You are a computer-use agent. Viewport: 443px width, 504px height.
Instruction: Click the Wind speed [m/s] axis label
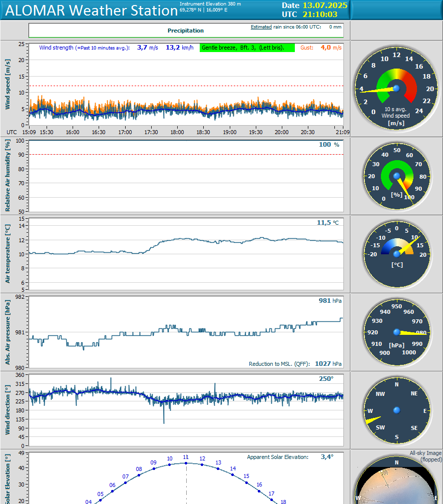point(8,84)
